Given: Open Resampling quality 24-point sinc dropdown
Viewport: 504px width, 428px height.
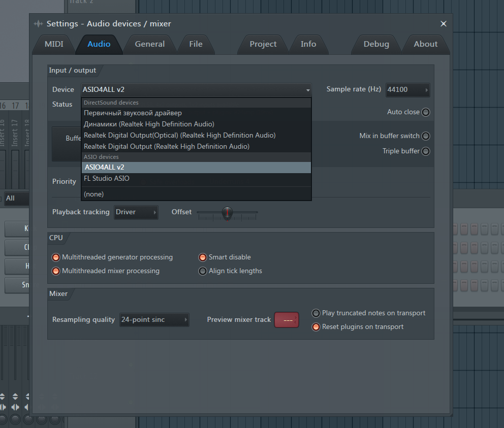Looking at the screenshot, I should coord(154,320).
